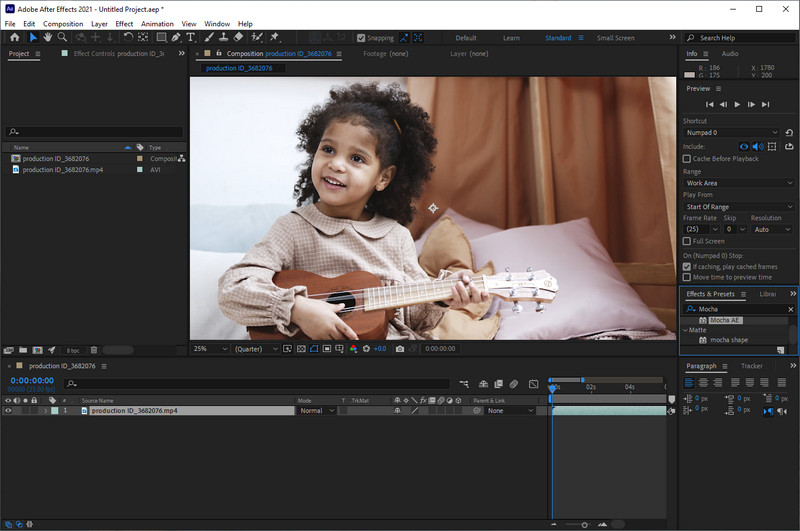The height and width of the screenshot is (531, 800).
Task: Select the Eraser tool
Action: [x=238, y=38]
